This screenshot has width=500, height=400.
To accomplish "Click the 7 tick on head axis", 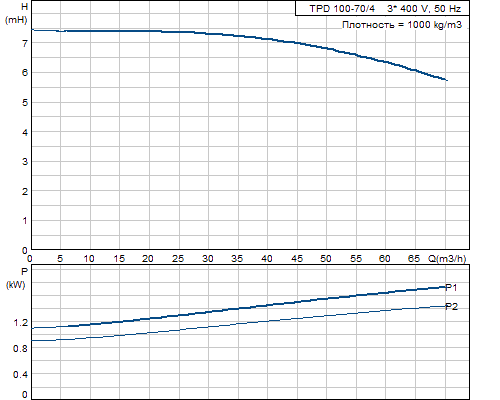I will [25, 43].
